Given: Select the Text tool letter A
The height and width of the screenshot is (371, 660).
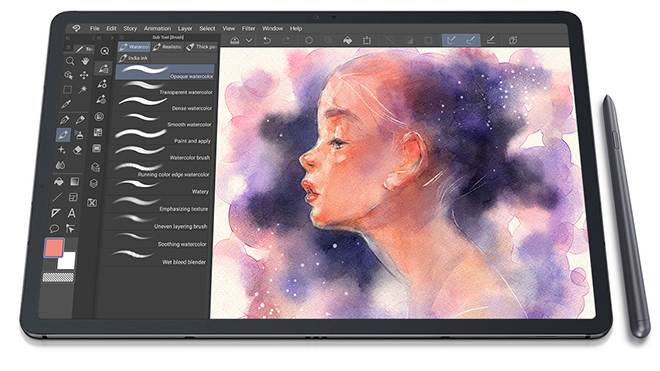Looking at the screenshot, I should (x=72, y=213).
